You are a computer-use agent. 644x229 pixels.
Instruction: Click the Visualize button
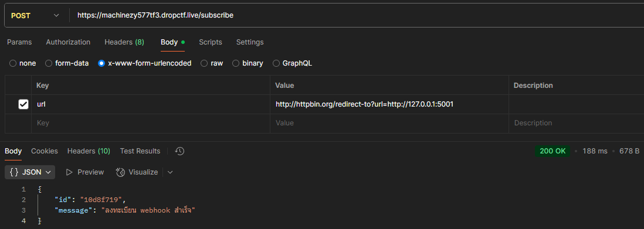click(137, 172)
